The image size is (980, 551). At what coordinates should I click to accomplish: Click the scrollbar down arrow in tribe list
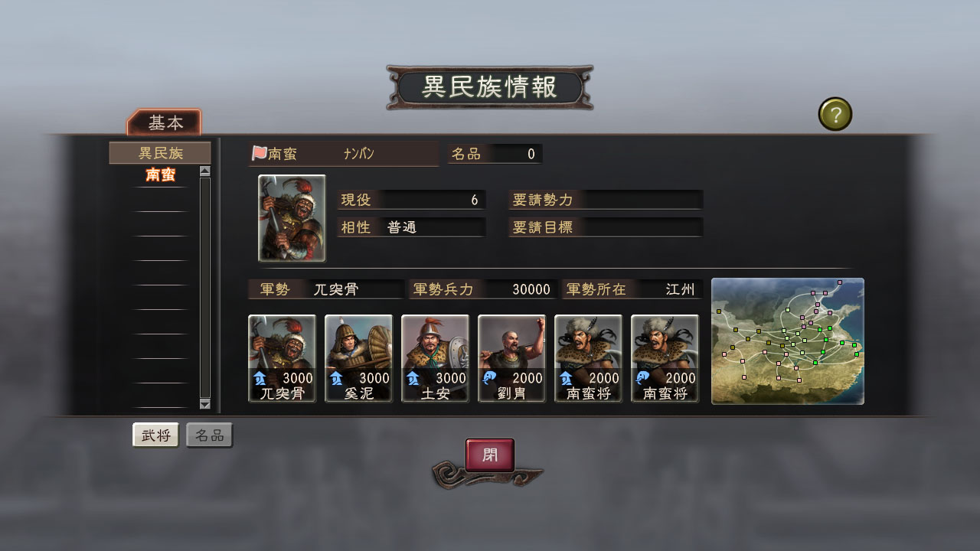click(204, 404)
